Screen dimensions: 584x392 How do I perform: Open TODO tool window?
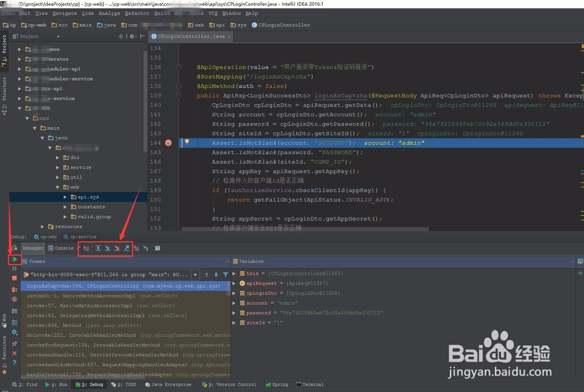(x=124, y=384)
